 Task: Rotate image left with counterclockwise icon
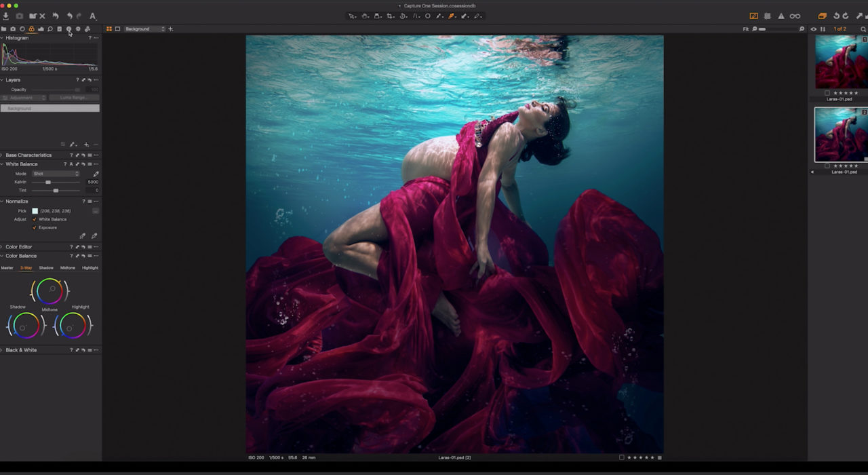click(836, 16)
